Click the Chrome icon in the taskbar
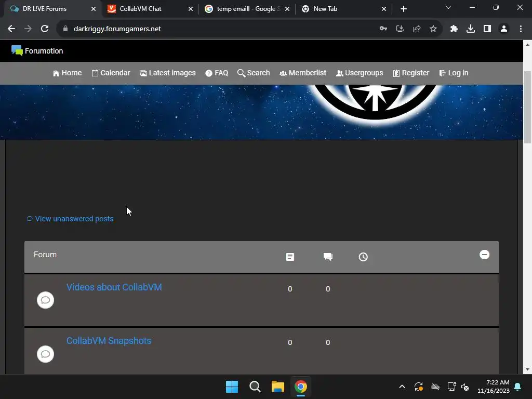Screen dimensions: 532x399 (x=301, y=387)
